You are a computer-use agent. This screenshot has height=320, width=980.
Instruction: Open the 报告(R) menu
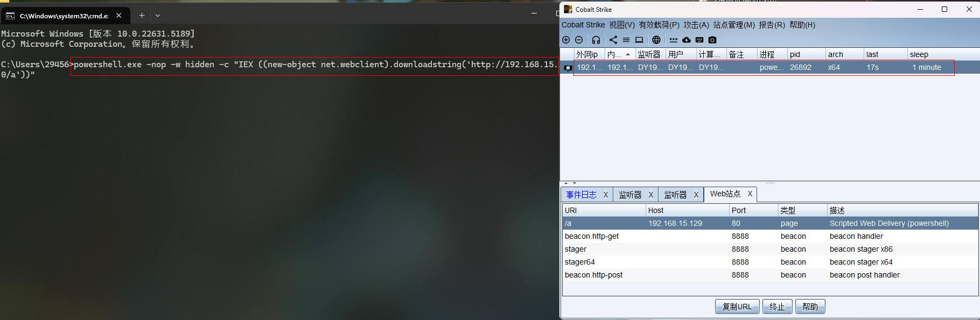pos(772,25)
